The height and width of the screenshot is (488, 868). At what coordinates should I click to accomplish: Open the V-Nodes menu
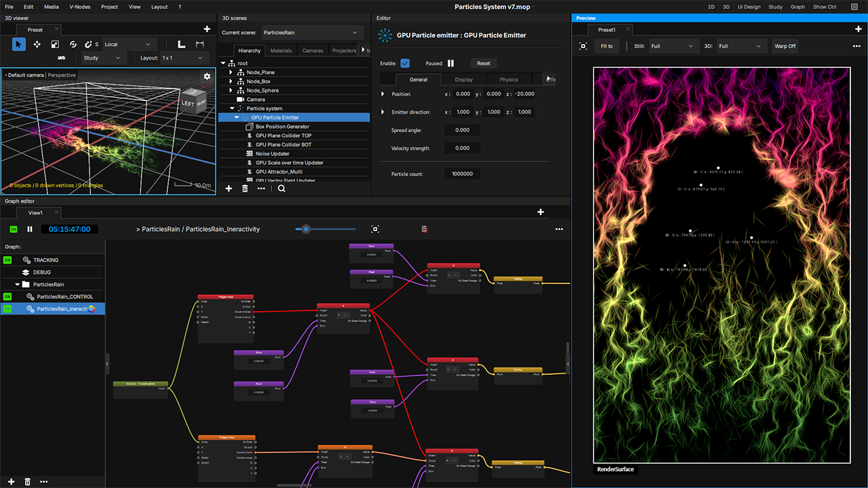[79, 7]
